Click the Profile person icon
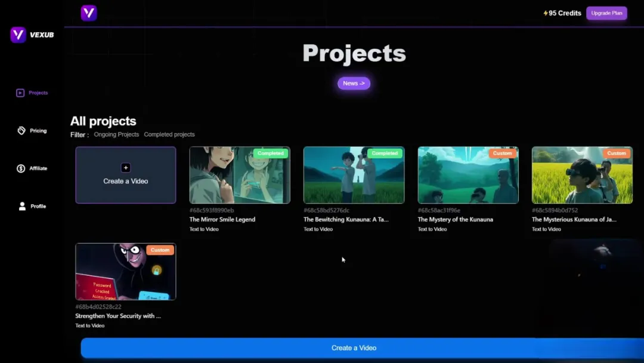Viewport: 644px width, 363px height. 22,206
